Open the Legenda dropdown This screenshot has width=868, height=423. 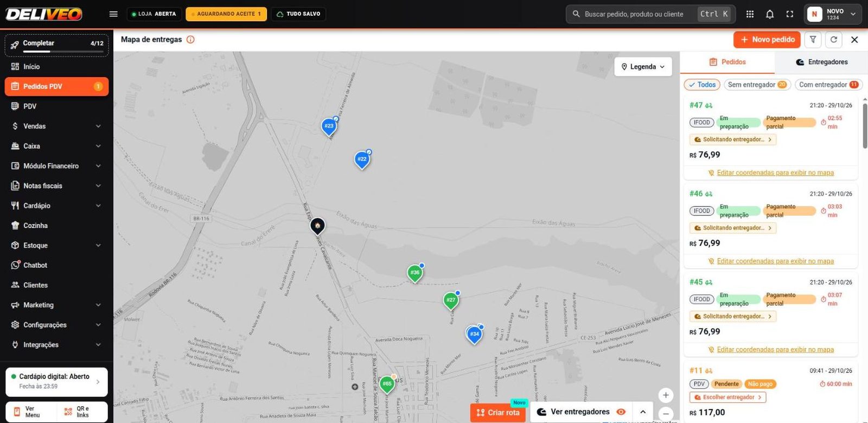click(643, 67)
